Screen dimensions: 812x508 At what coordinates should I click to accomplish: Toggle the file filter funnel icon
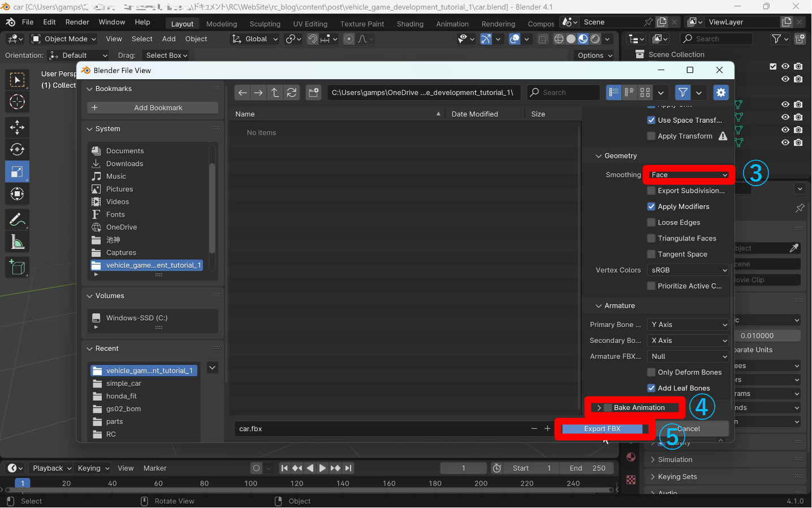tap(683, 93)
